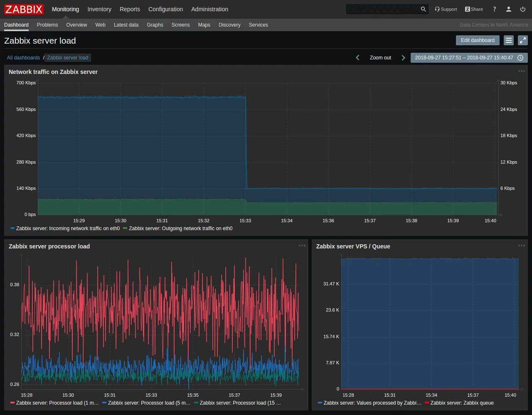Click the Zoom out button
Viewport: 532px width, 415px height.
380,58
